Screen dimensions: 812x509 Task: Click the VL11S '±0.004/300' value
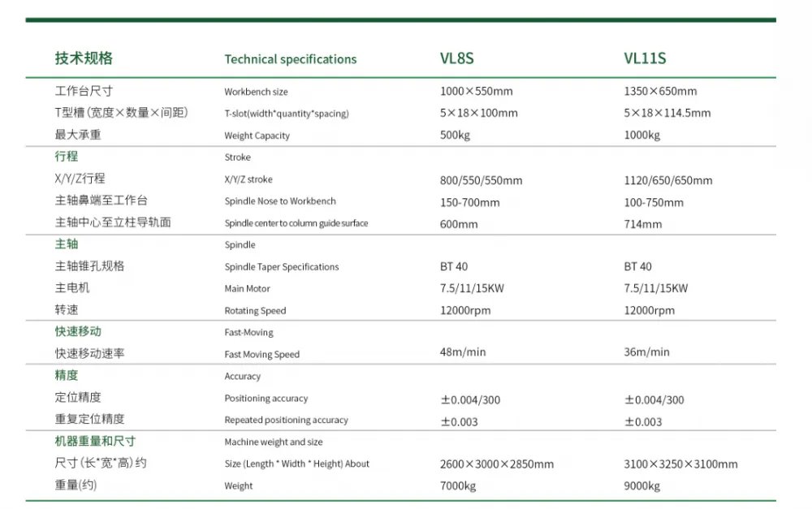pos(654,399)
